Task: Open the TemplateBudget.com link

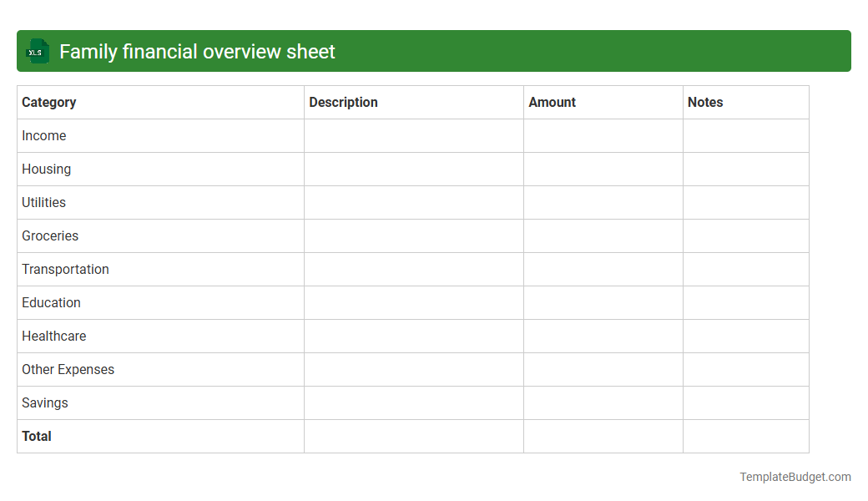Action: [x=795, y=477]
